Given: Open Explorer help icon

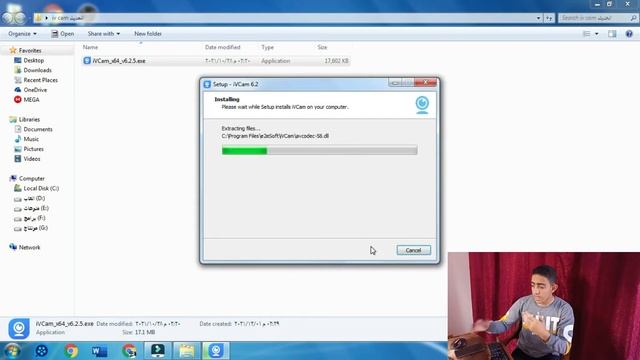Looking at the screenshot, I should tap(629, 34).
